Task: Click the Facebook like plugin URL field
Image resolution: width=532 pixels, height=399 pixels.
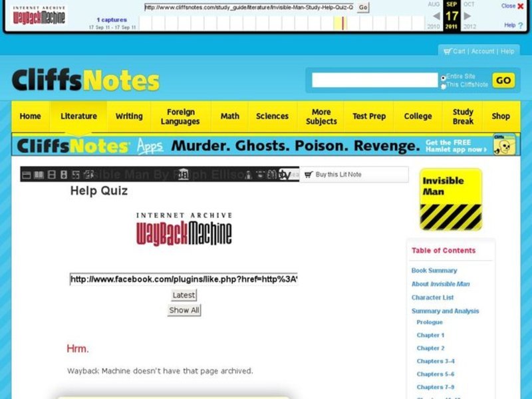Action: click(184, 279)
